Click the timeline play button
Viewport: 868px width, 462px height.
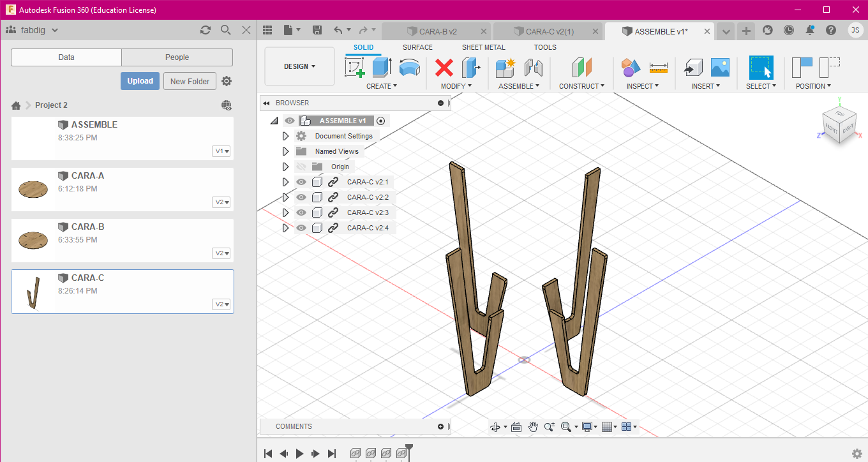coord(299,454)
